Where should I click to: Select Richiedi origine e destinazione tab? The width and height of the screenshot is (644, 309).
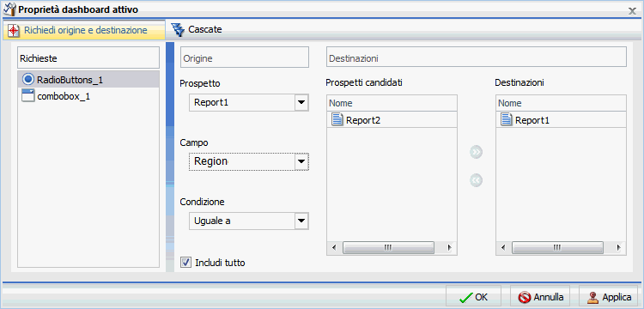(84, 30)
